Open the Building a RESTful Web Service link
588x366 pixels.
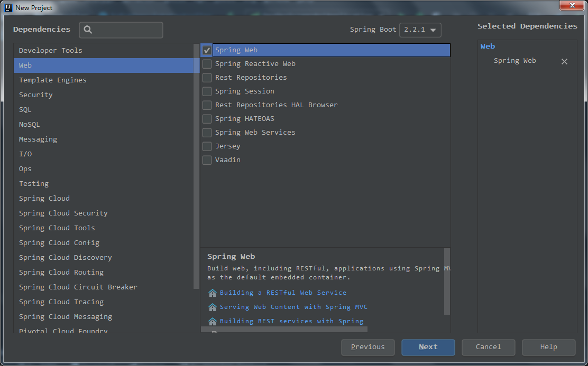[283, 293]
